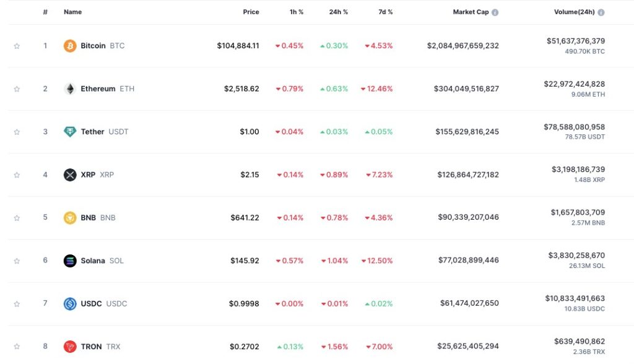634x364 pixels.
Task: Click the TRON coin logo
Action: [x=70, y=346]
